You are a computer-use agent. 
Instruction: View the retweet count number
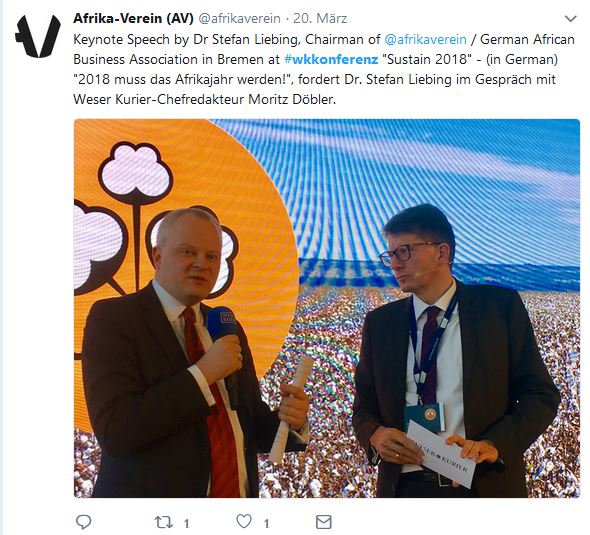click(x=186, y=523)
